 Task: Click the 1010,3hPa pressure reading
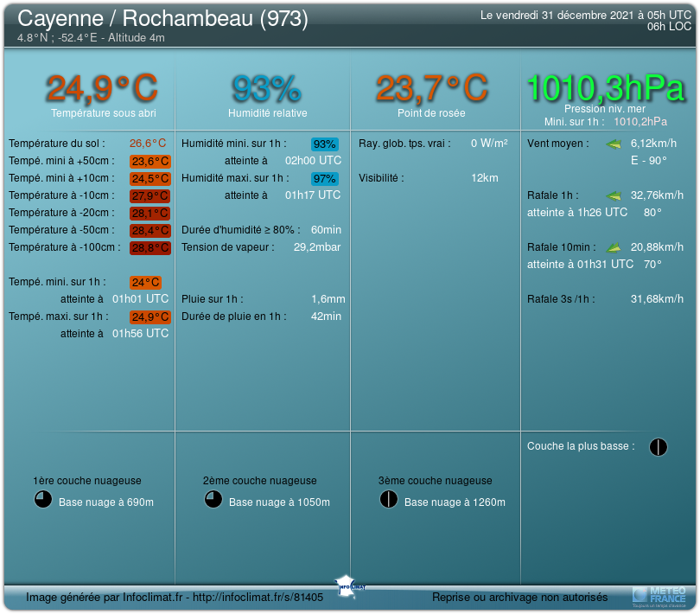tap(605, 87)
